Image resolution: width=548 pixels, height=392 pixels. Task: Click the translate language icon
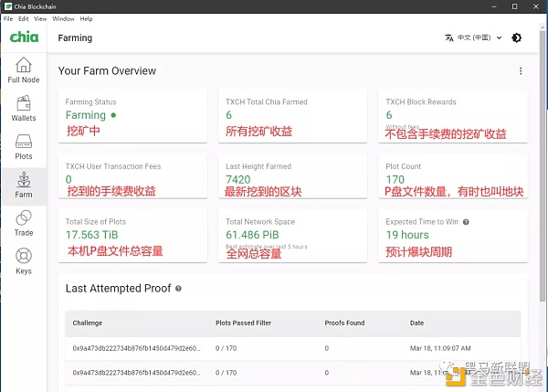coord(449,37)
